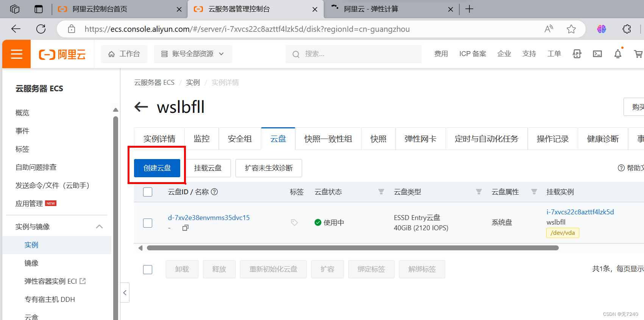
Task: Open the workspaces icon in browser
Action: [15, 9]
